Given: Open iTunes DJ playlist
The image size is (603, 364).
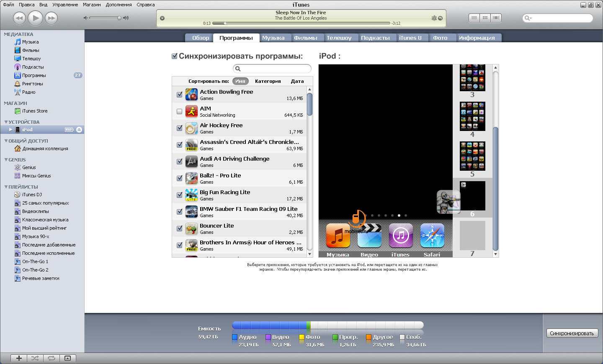Looking at the screenshot, I should (x=32, y=195).
